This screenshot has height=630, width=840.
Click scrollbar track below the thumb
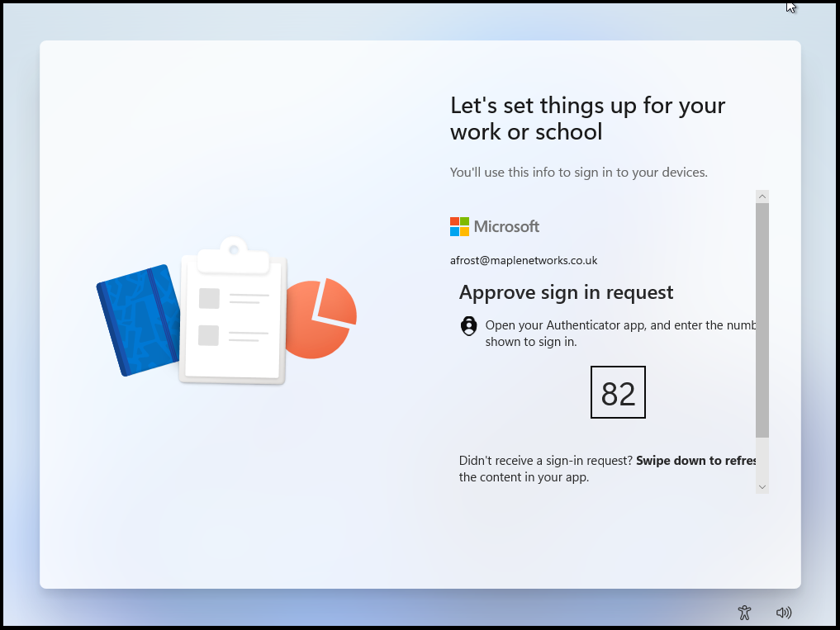(762, 459)
